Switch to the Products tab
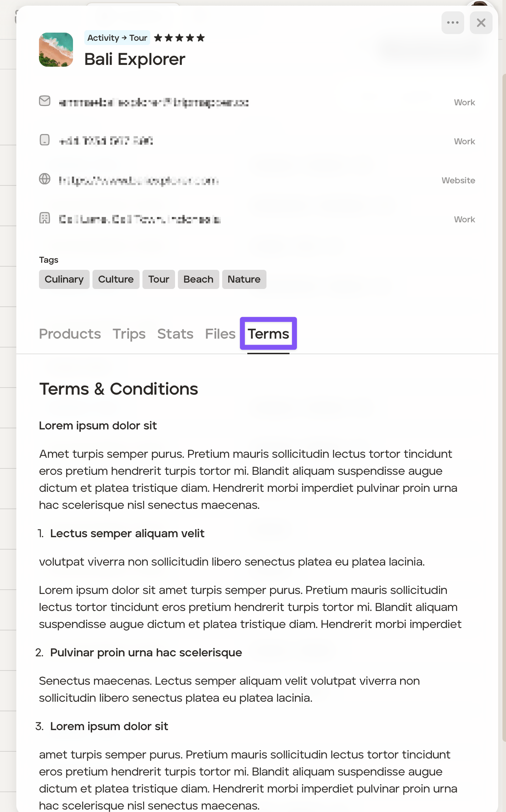 70,334
